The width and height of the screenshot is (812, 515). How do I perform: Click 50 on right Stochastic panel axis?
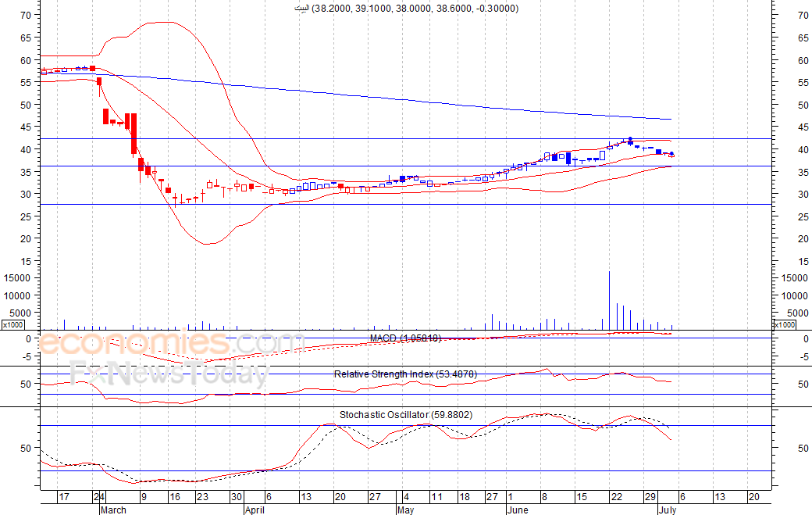pos(803,448)
